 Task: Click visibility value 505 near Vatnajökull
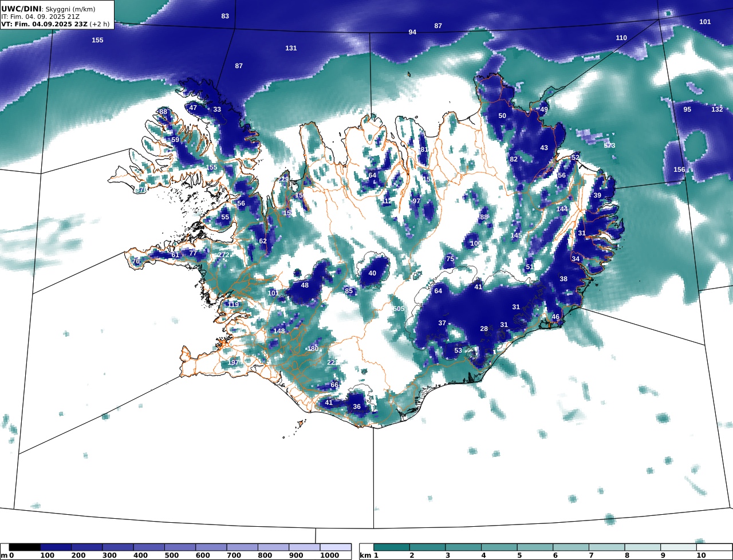click(x=399, y=309)
